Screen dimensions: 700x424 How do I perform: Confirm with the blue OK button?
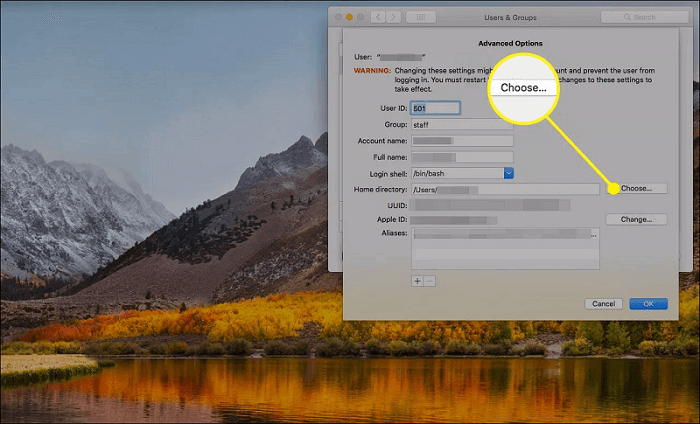(648, 303)
